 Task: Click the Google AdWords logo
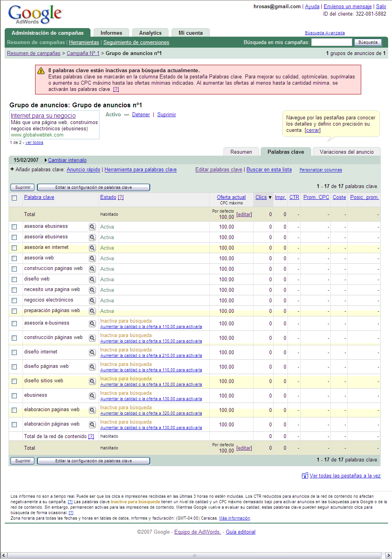click(35, 14)
